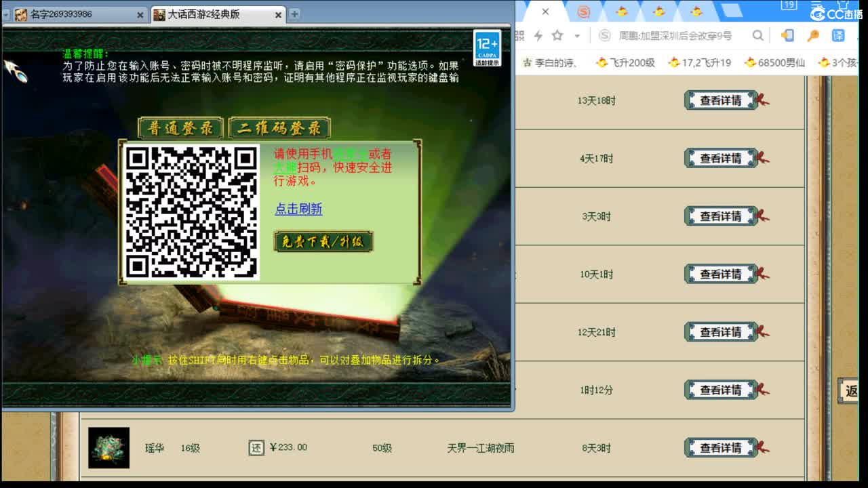
Task: Open the Sogou-icon browser tab
Action: point(584,12)
